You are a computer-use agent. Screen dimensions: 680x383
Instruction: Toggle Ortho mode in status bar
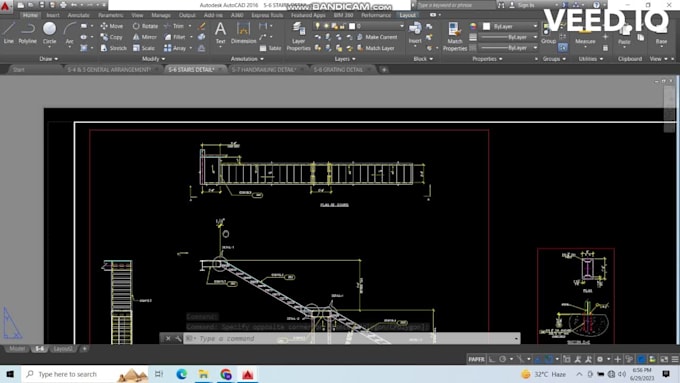492,359
